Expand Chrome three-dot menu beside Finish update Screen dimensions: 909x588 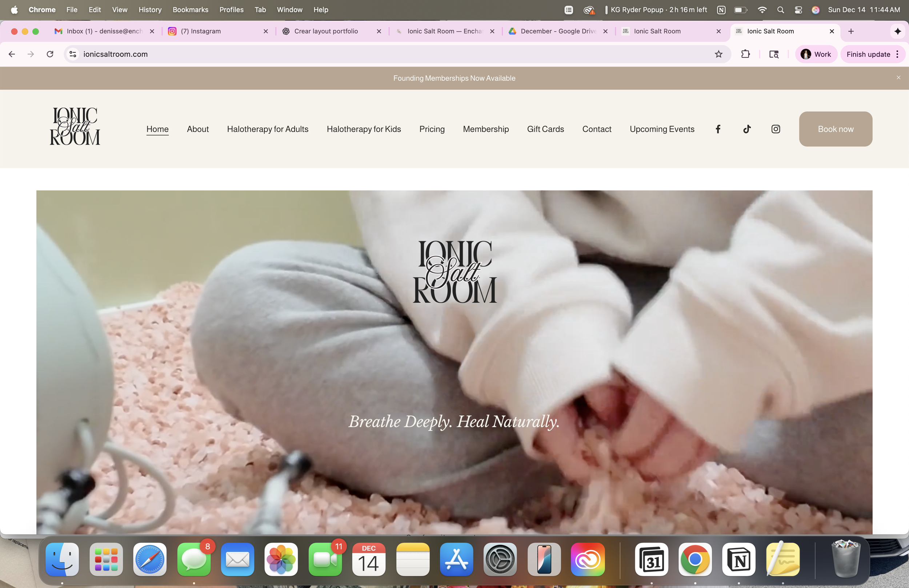pyautogui.click(x=897, y=54)
